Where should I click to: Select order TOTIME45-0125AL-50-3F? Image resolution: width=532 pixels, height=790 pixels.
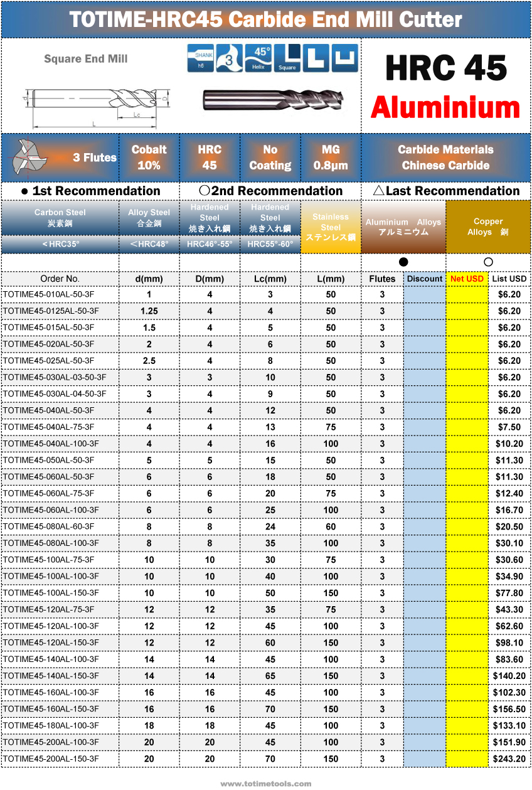point(50,311)
